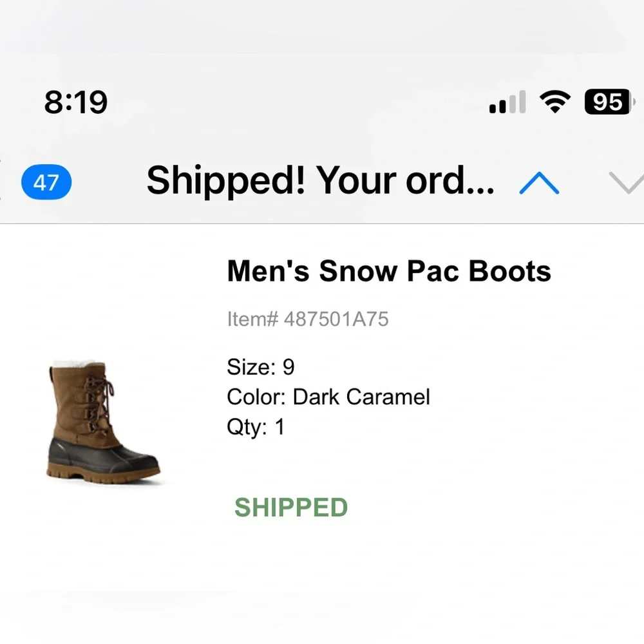Viewport: 644px width, 644px height.
Task: Tap the green SHIPPED status label
Action: [x=291, y=508]
